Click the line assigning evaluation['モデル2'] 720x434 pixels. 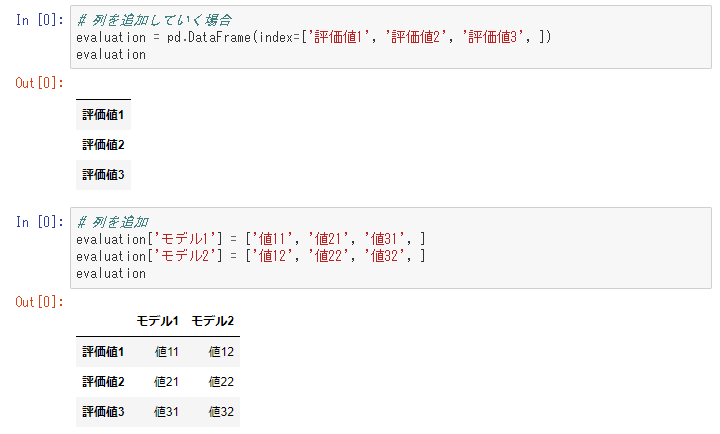(251, 256)
